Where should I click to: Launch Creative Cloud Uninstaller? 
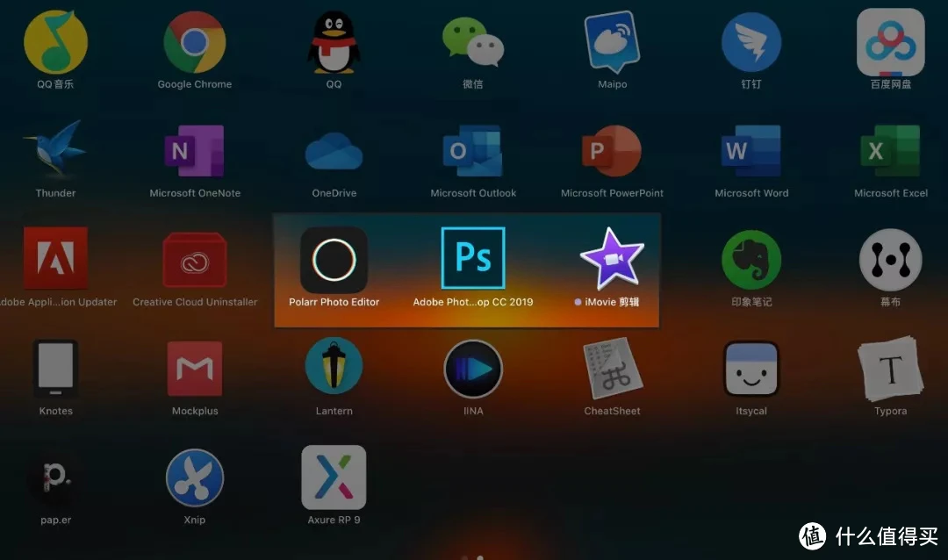coord(195,260)
